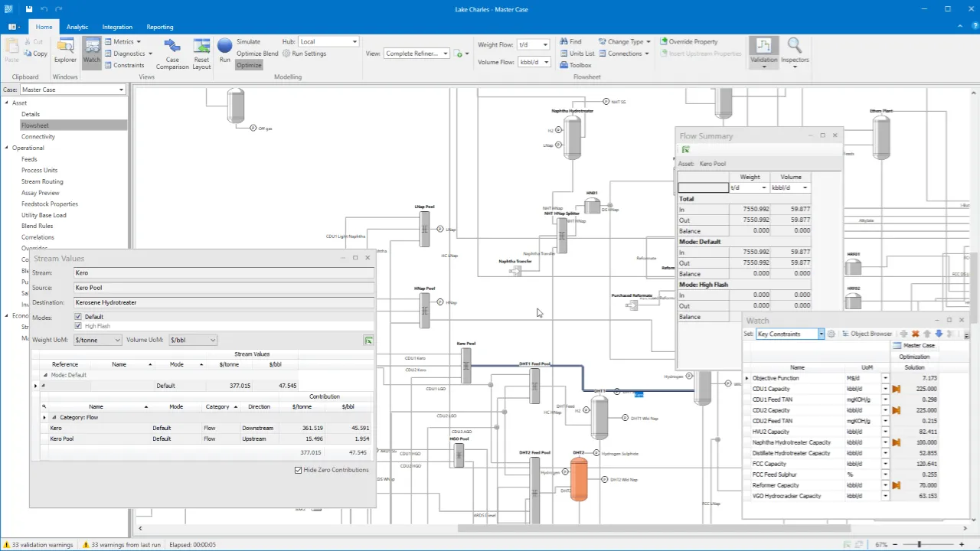Switch to the Analytic ribbon tab
Screen dimensions: 980x551
tap(77, 27)
